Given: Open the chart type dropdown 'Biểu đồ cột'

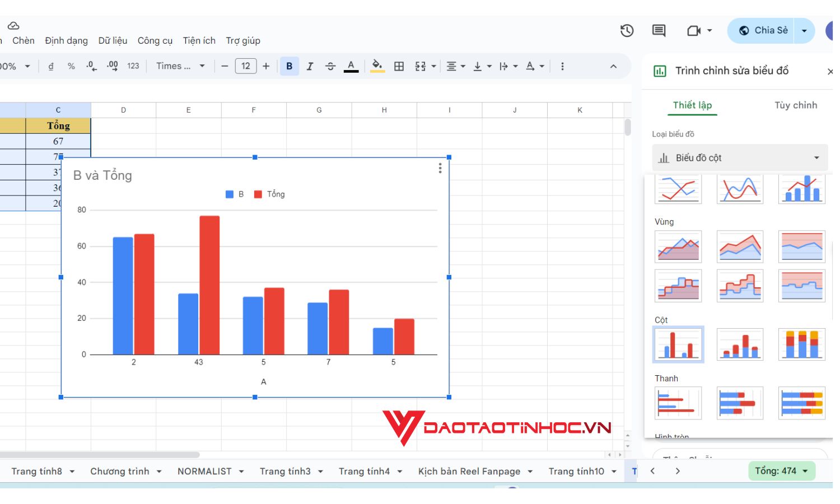Looking at the screenshot, I should 739,157.
